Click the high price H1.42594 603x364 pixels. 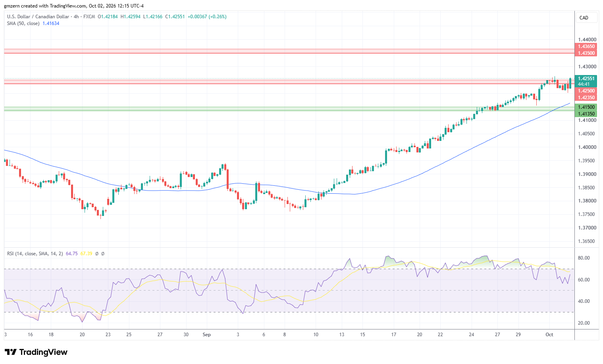point(130,17)
